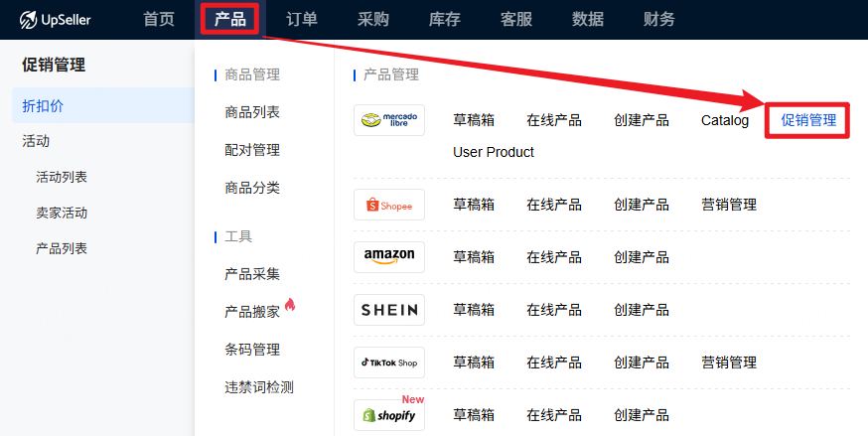Go to the 财务 menu
868x436 pixels.
659,19
